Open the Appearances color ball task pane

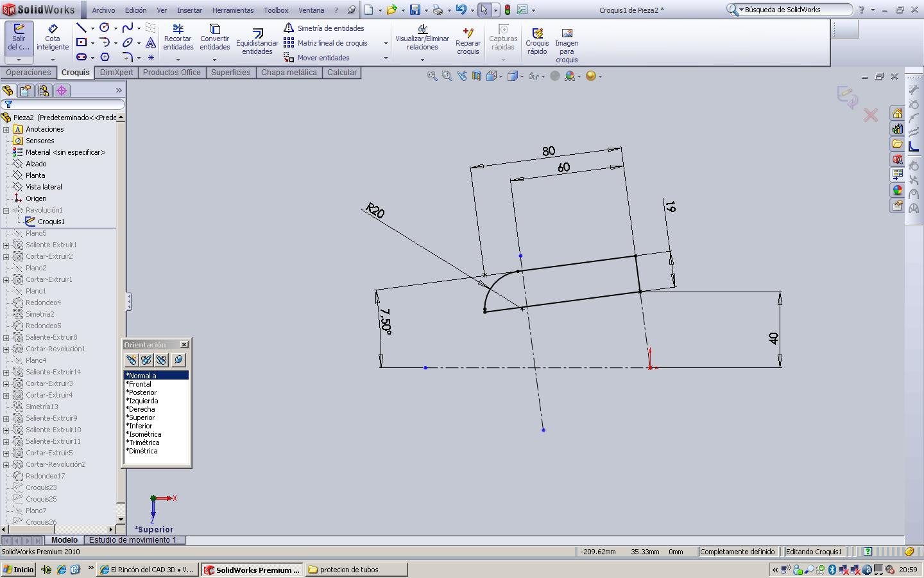(897, 190)
